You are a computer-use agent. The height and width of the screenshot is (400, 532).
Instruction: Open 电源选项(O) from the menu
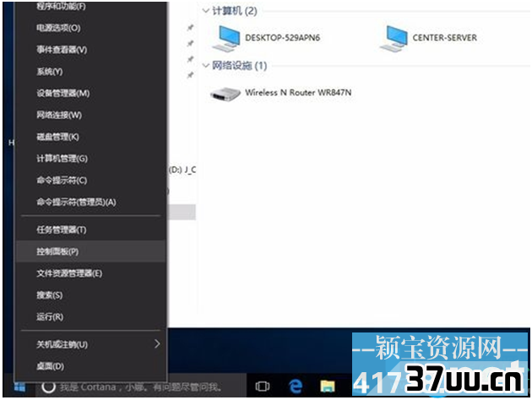pyautogui.click(x=58, y=28)
